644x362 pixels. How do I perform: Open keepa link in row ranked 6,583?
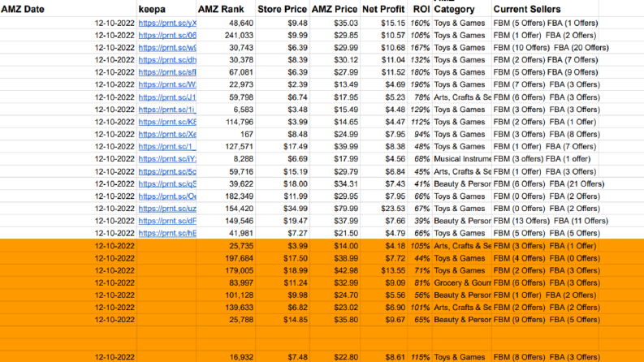click(x=167, y=110)
